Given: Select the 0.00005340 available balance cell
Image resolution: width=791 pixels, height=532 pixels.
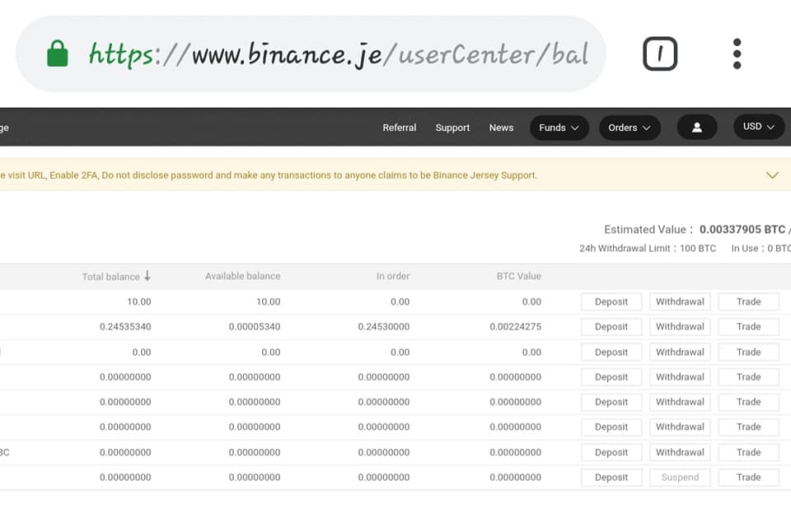Looking at the screenshot, I should 255,327.
